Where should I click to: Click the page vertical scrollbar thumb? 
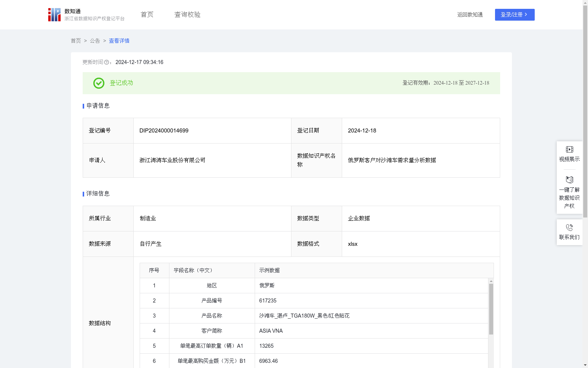pyautogui.click(x=585, y=112)
